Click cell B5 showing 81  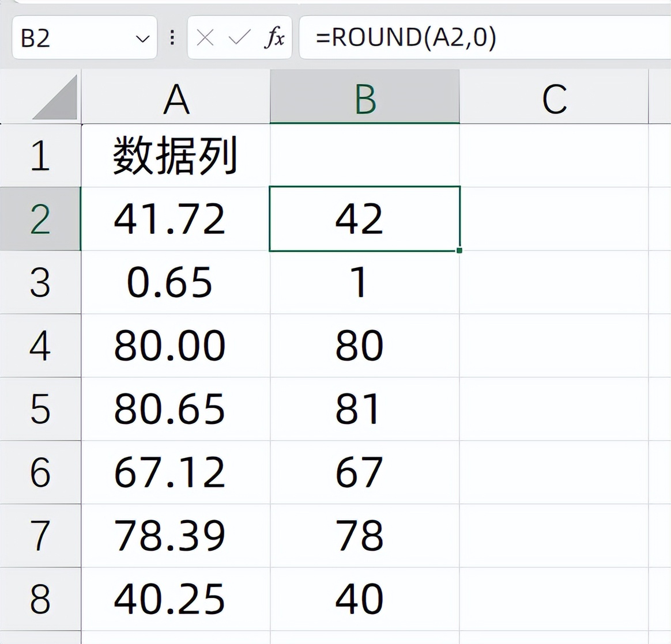[x=365, y=409]
